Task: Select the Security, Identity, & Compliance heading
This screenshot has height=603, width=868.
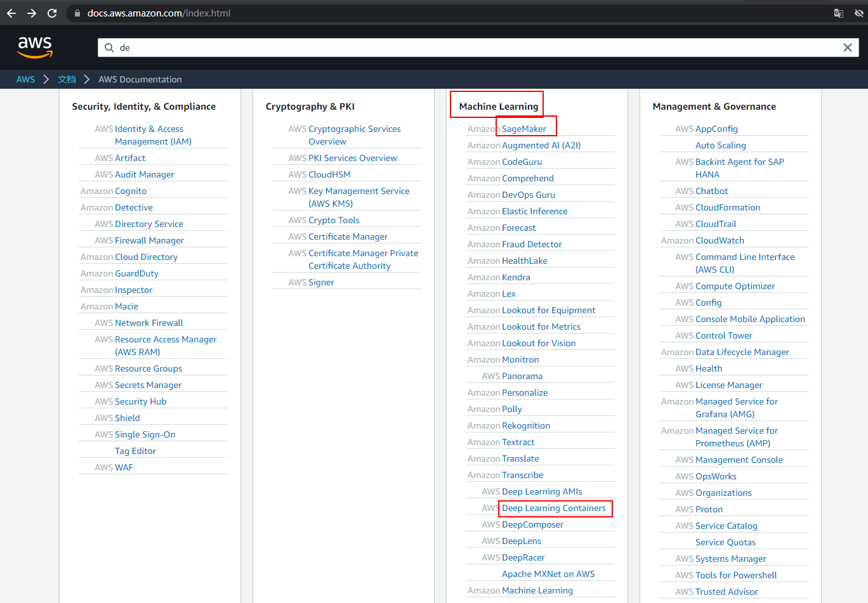Action: [x=144, y=107]
